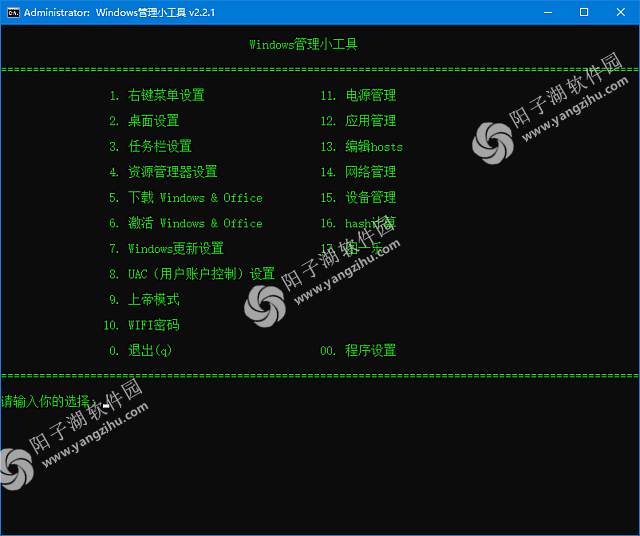
Task: Maximize the console window
Action: [584, 13]
